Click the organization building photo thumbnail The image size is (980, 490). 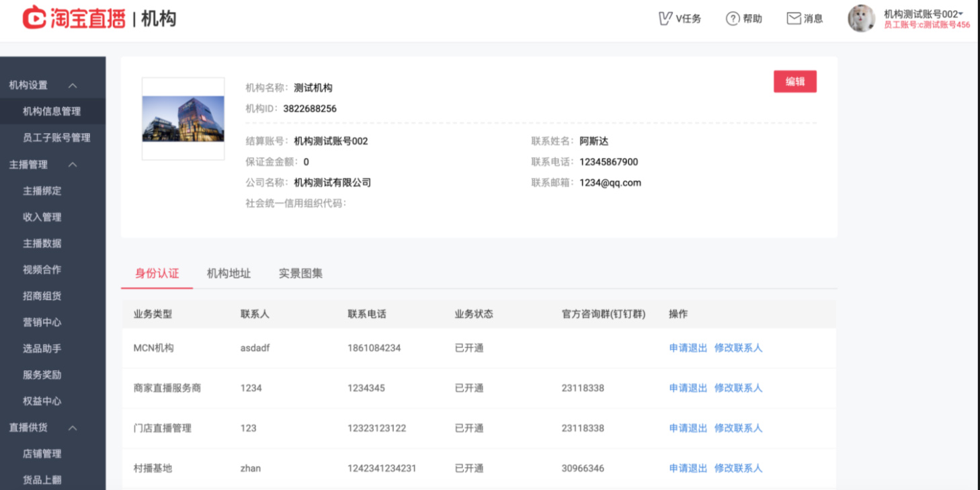183,119
